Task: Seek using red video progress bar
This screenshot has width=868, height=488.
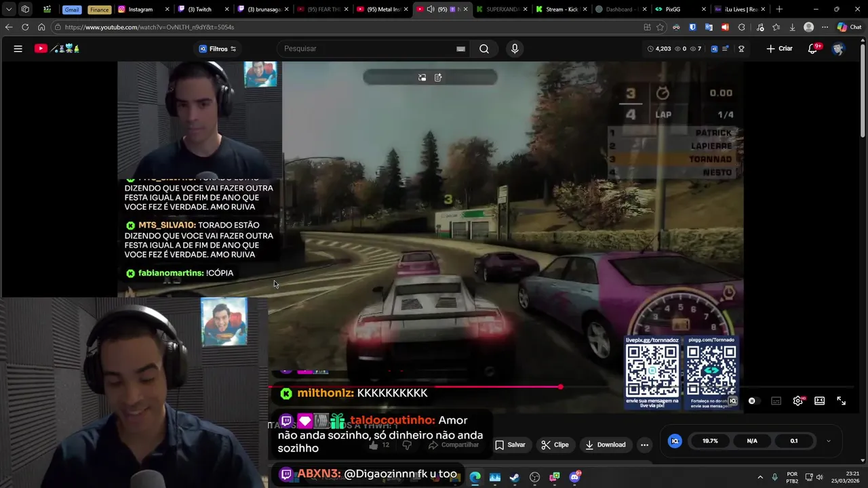Action: tap(414, 387)
